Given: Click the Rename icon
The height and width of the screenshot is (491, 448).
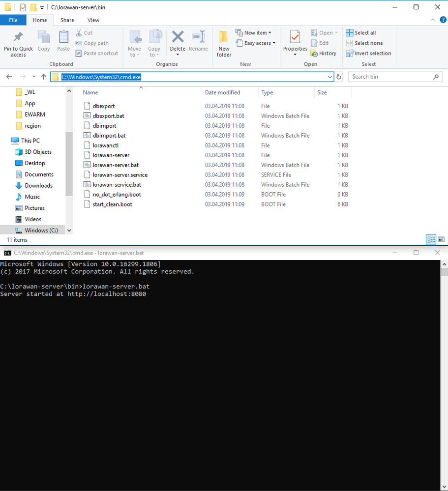Looking at the screenshot, I should click(x=198, y=37).
